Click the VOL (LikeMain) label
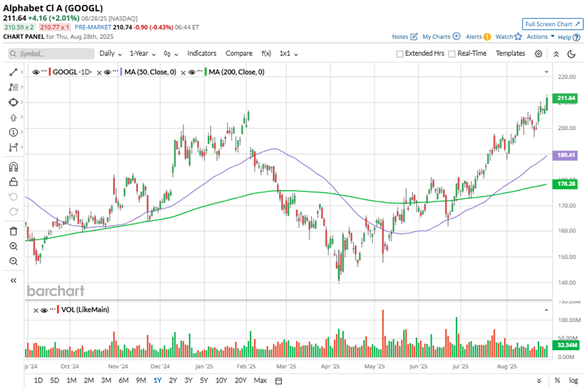Viewport: 588px width, 389px height. (85, 310)
